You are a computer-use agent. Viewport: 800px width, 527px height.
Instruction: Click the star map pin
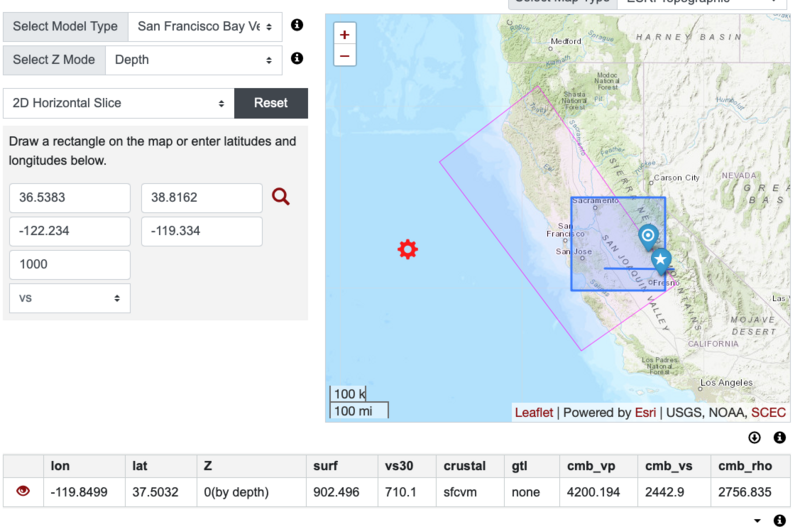click(661, 261)
